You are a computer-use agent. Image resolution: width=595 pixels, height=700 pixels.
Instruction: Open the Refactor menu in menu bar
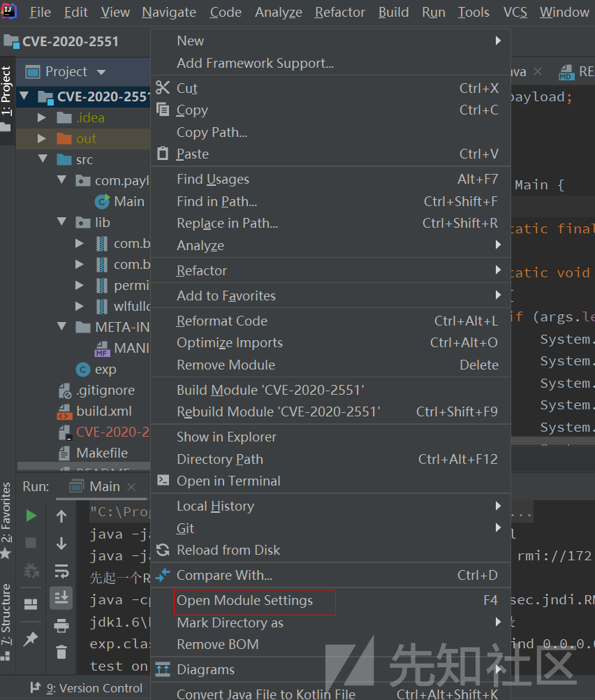coord(339,13)
